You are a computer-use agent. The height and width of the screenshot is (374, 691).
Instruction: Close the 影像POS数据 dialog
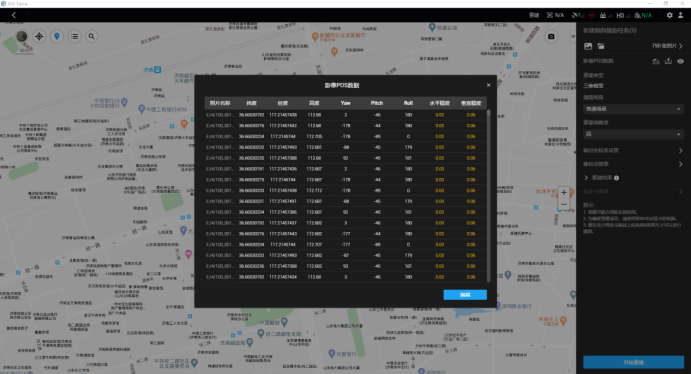tap(488, 85)
